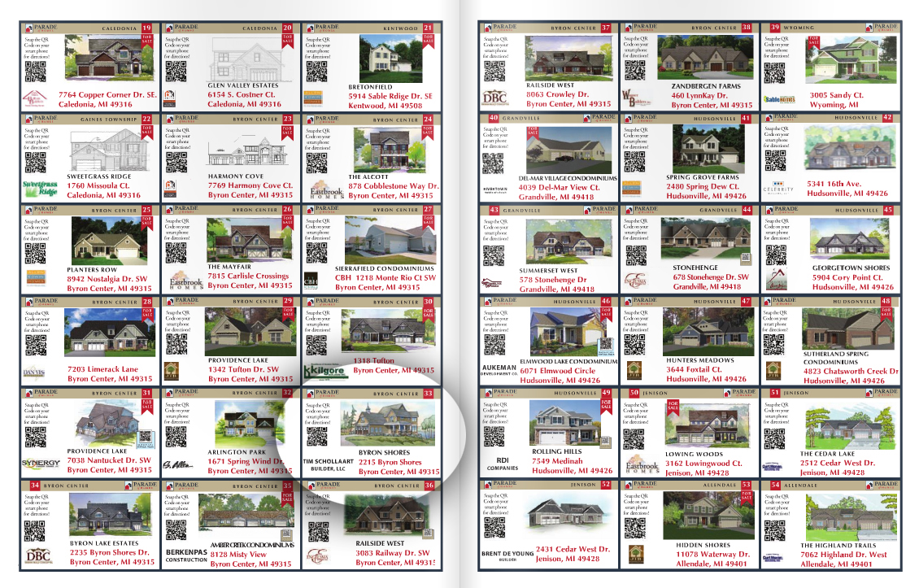This screenshot has width=919, height=588.
Task: Click the QR code in Byron Shores listing 33
Action: point(317,437)
